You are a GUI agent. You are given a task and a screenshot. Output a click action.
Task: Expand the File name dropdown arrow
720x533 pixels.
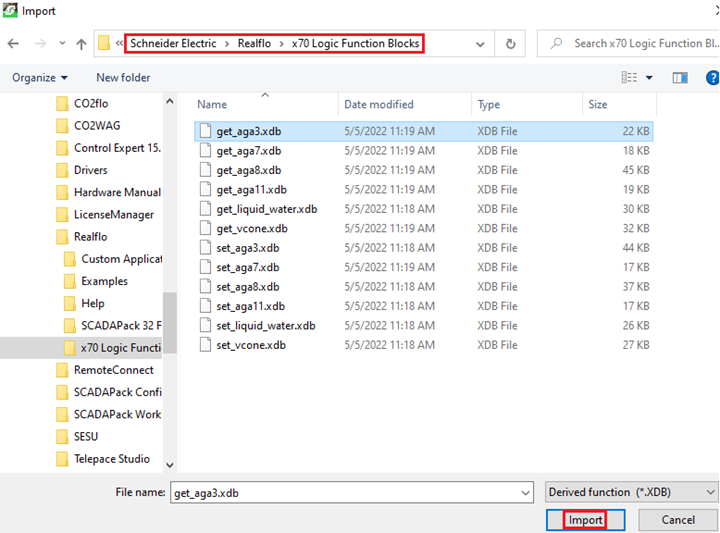(x=525, y=493)
